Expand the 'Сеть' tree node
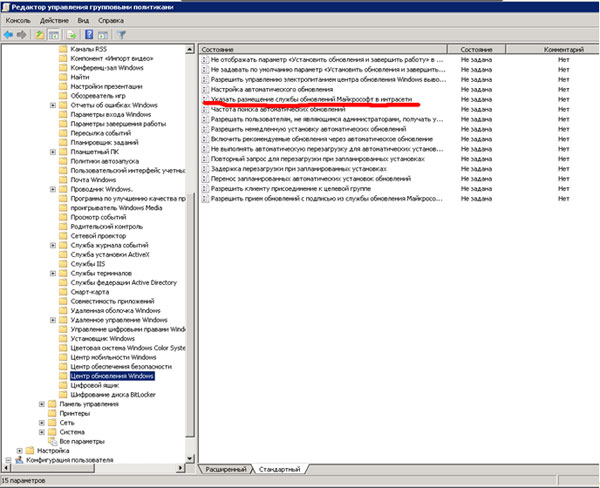Screen dimensions: 600x488 tap(41, 422)
